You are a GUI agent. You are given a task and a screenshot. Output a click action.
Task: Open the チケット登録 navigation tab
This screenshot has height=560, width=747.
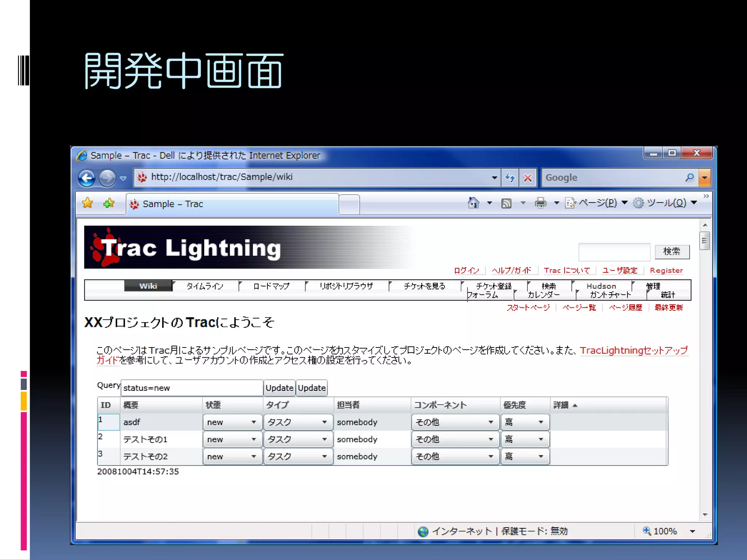[x=494, y=286]
